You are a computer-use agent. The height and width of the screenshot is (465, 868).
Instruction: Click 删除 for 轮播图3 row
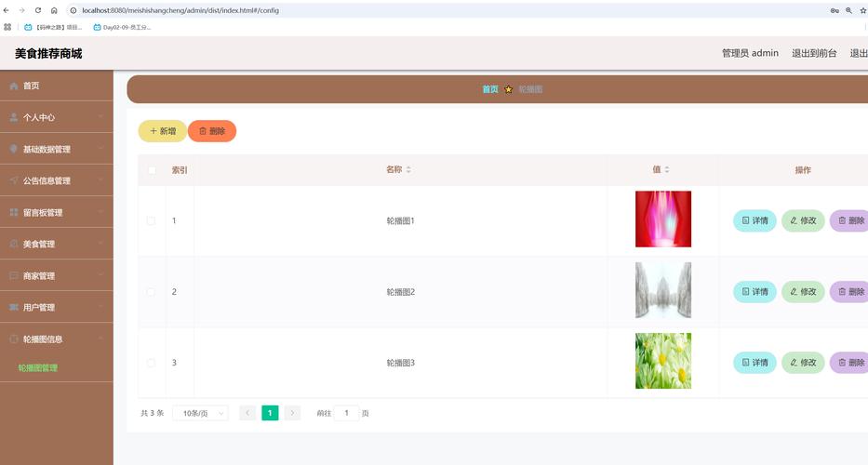849,363
